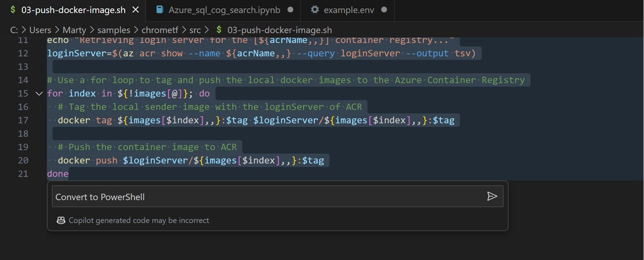Click the 'for index in' statement on line 15
The image size is (644, 260).
point(79,93)
